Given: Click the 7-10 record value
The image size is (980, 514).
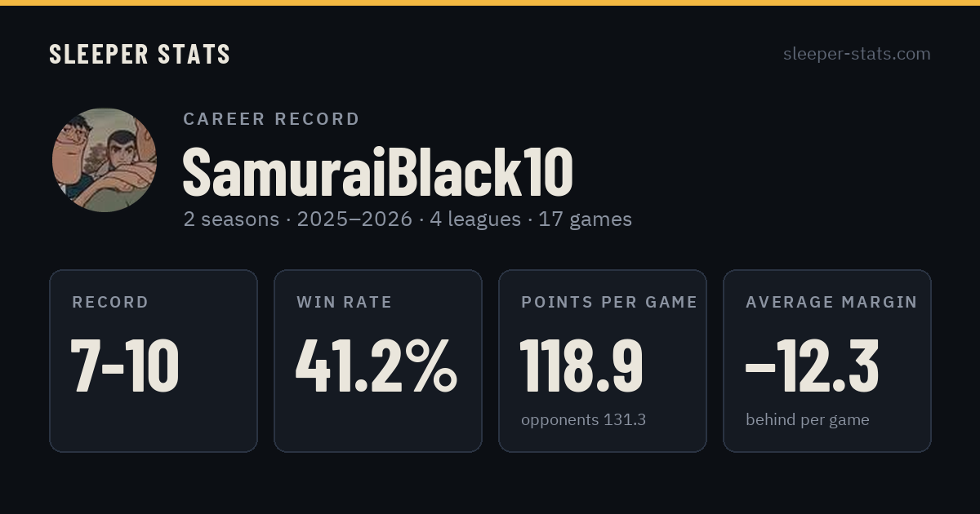Looking at the screenshot, I should pyautogui.click(x=125, y=366).
